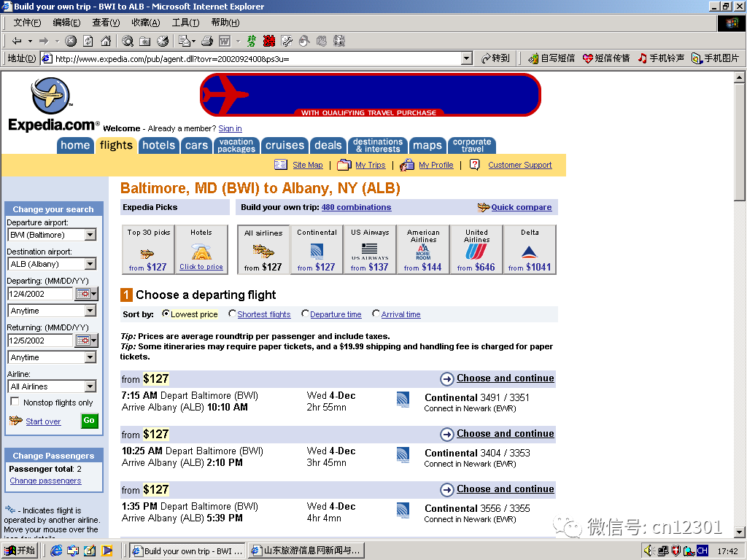Choose and continue for 10:25 AM flight
The width and height of the screenshot is (747, 560).
[505, 434]
